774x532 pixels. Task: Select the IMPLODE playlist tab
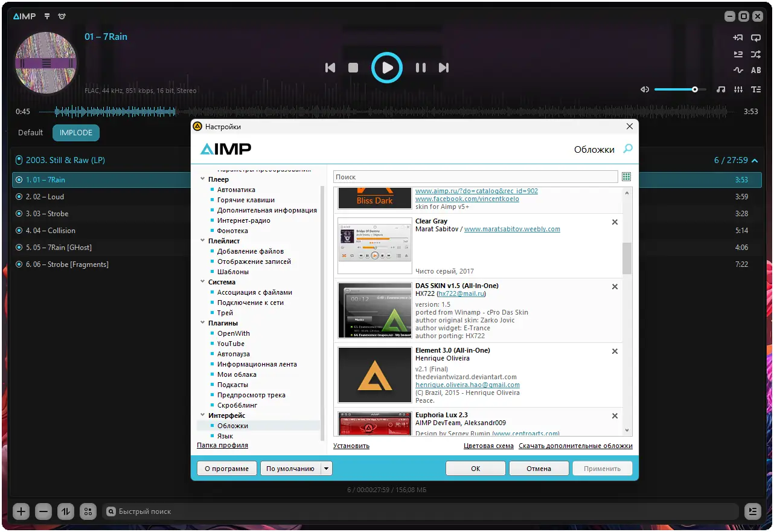click(76, 133)
